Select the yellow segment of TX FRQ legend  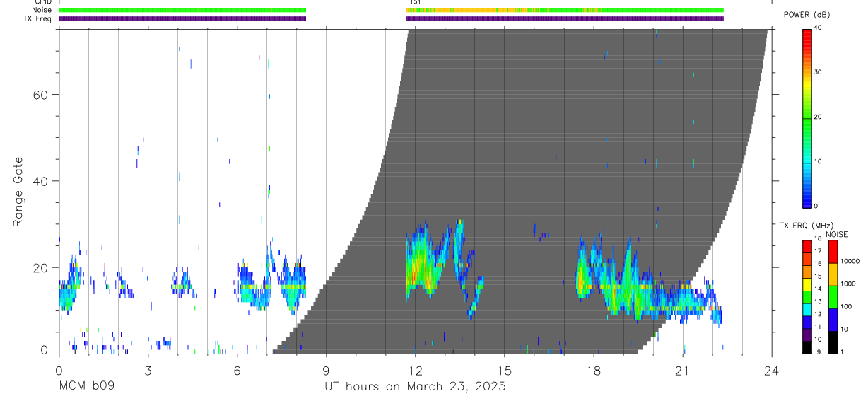(x=807, y=283)
